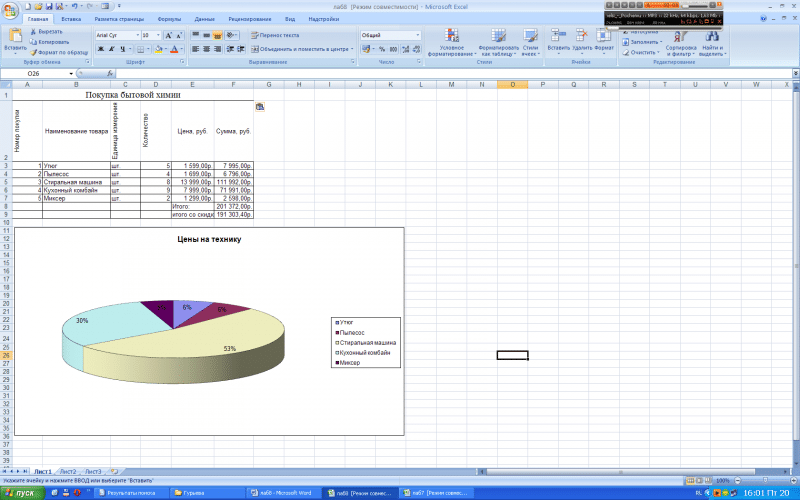Click the insert function fx icon
Image resolution: width=800 pixels, height=500 pixels.
pos(110,73)
